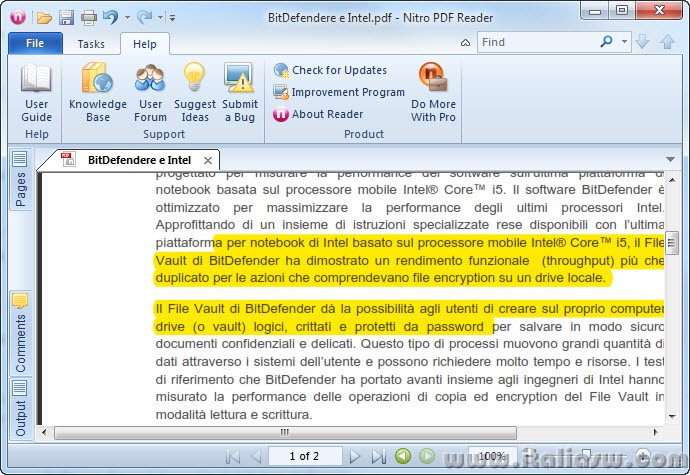Click the vertical scrollbar up arrow
The width and height of the screenshot is (690, 475).
pyautogui.click(x=672, y=180)
